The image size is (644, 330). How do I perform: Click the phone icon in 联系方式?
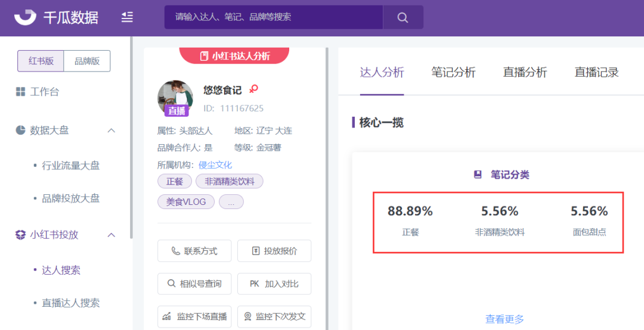pos(175,251)
